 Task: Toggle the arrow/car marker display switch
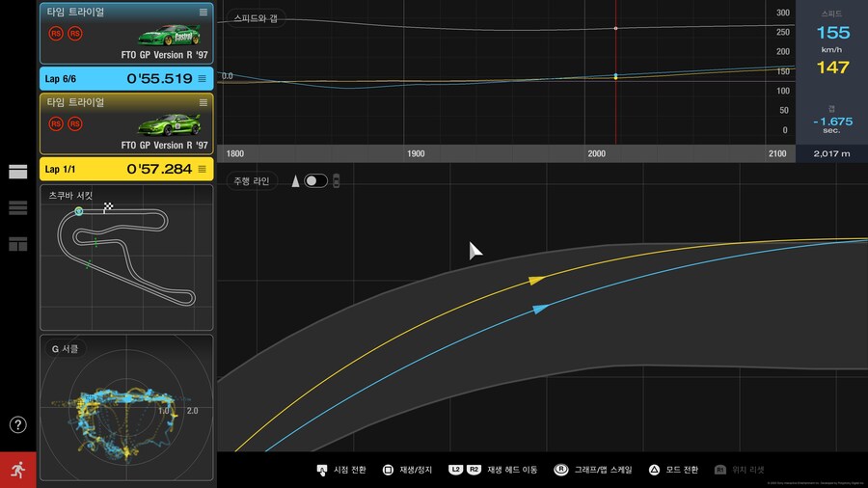pyautogui.click(x=315, y=180)
